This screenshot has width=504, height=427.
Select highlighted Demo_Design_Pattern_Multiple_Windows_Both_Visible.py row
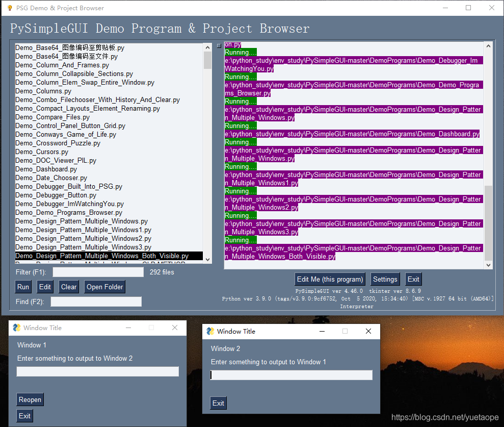pos(109,256)
